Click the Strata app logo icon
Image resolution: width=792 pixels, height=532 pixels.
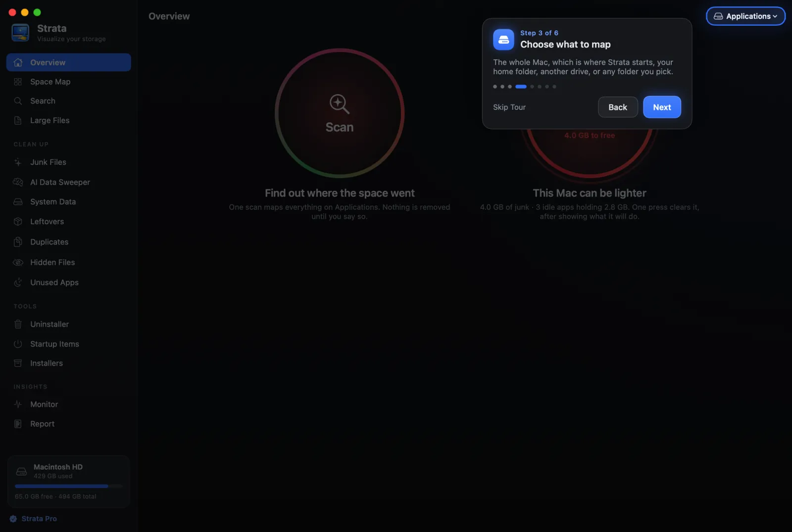click(20, 33)
